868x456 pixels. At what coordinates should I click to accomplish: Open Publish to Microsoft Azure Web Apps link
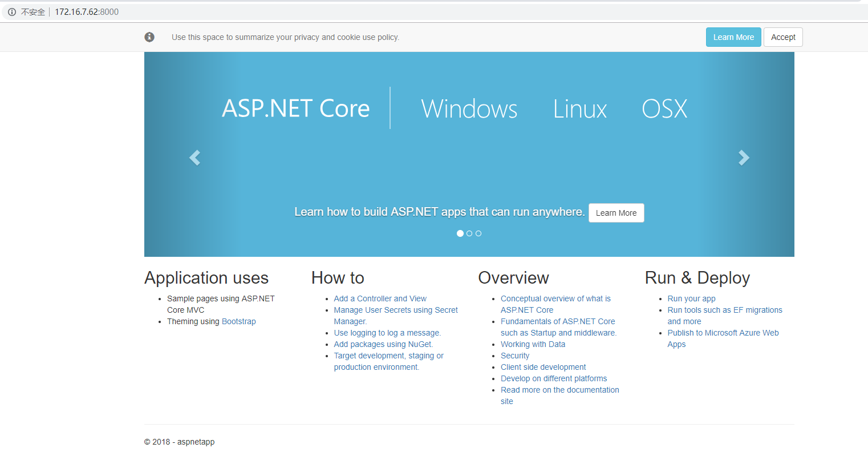tap(723, 333)
